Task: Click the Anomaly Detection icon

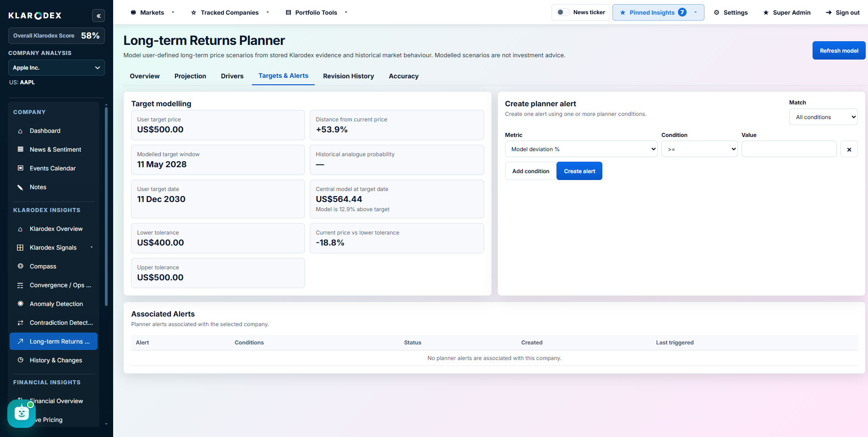Action: pos(20,304)
